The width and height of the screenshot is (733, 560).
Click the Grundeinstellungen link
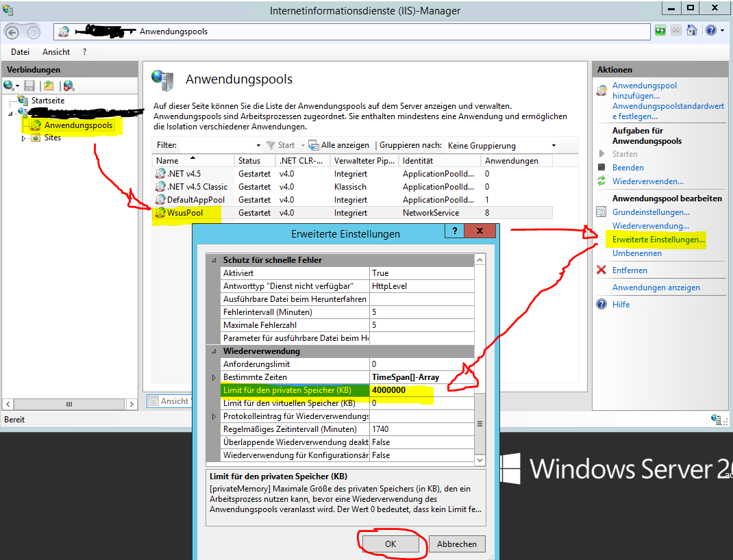point(651,212)
